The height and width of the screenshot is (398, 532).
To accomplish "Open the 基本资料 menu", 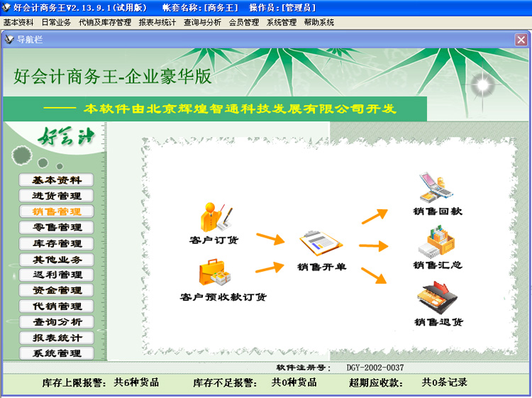I will click(18, 23).
